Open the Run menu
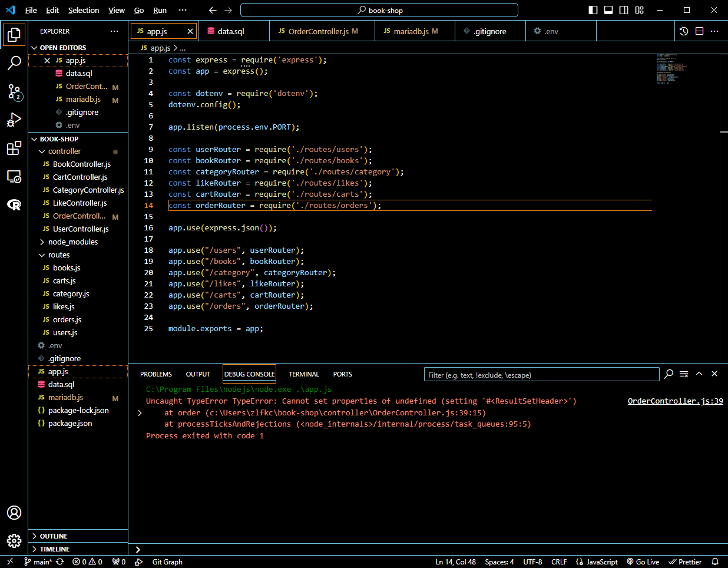The height and width of the screenshot is (568, 728). pyautogui.click(x=160, y=10)
